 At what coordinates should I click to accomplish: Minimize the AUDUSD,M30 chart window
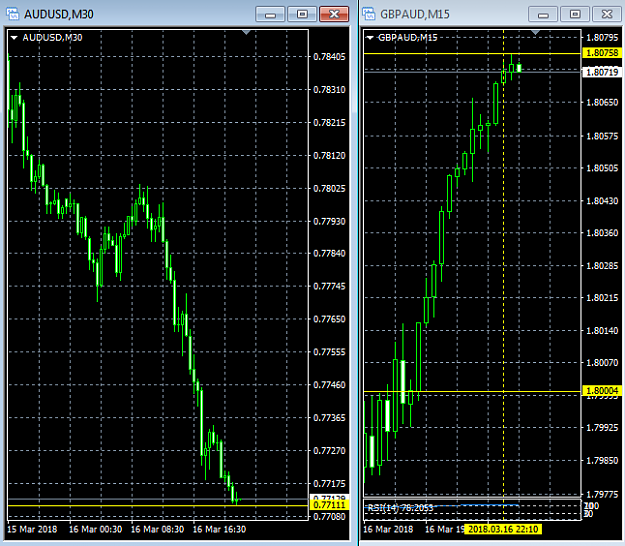[x=270, y=14]
